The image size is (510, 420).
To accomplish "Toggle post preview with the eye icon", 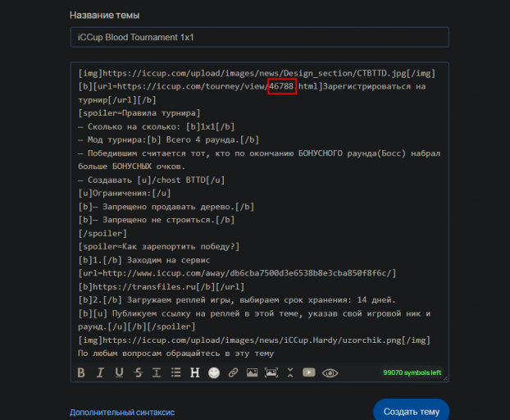I will 330,372.
